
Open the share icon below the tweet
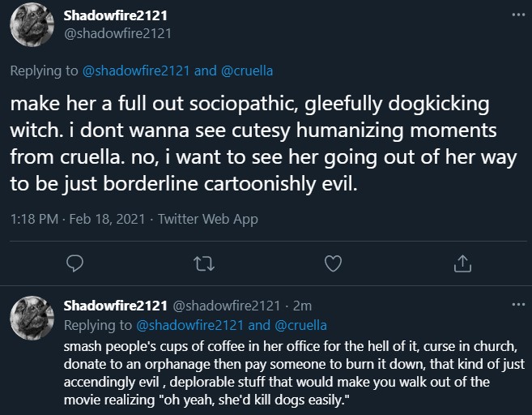click(x=462, y=262)
